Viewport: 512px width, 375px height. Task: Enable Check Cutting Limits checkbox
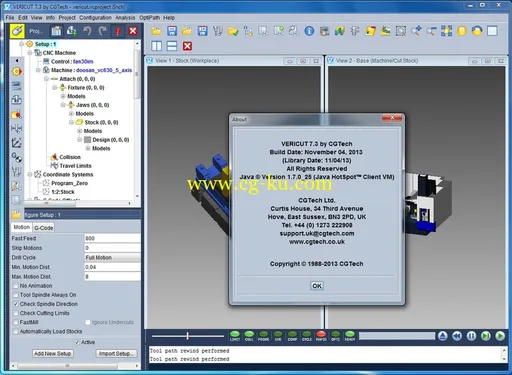(15, 313)
